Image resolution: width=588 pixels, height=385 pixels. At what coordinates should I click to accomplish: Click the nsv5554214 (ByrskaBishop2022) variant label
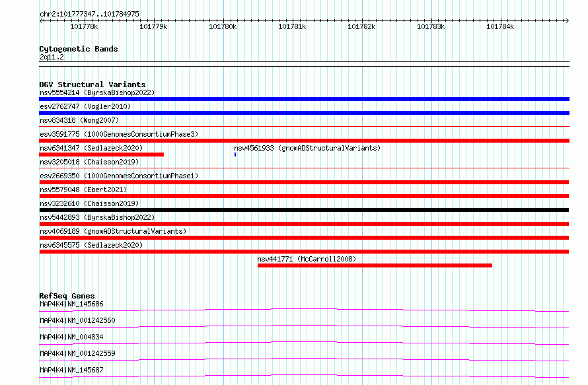click(x=97, y=92)
